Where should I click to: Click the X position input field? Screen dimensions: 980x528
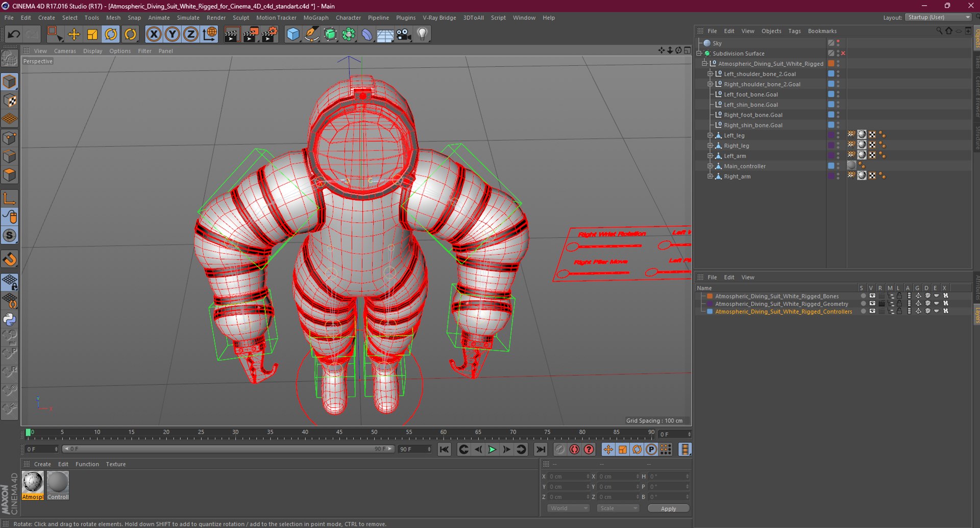(x=569, y=476)
